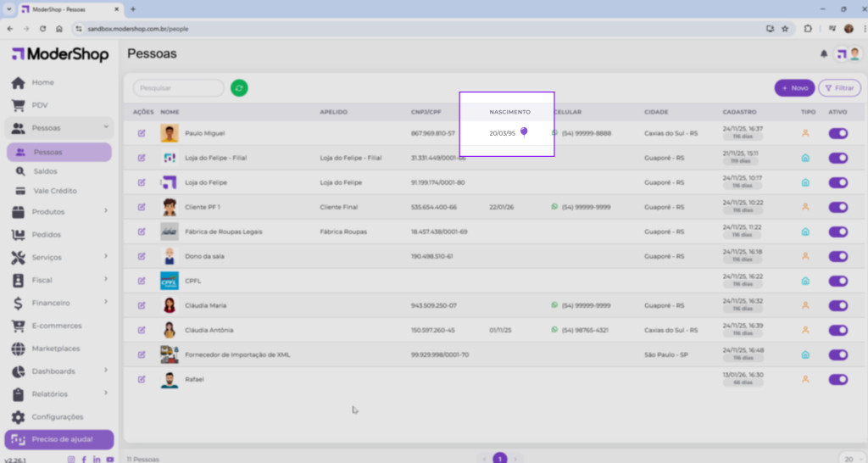Open the Filtrar button

click(x=838, y=88)
